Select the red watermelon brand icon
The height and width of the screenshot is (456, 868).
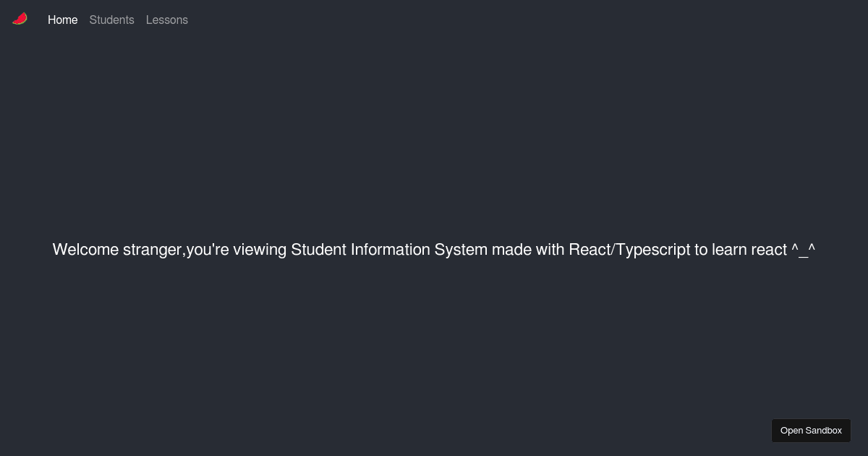(20, 19)
